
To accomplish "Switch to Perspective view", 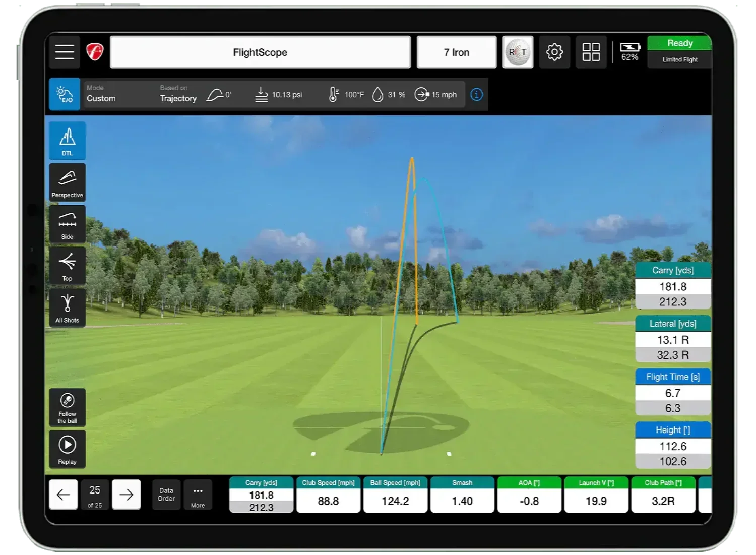I will [x=67, y=182].
